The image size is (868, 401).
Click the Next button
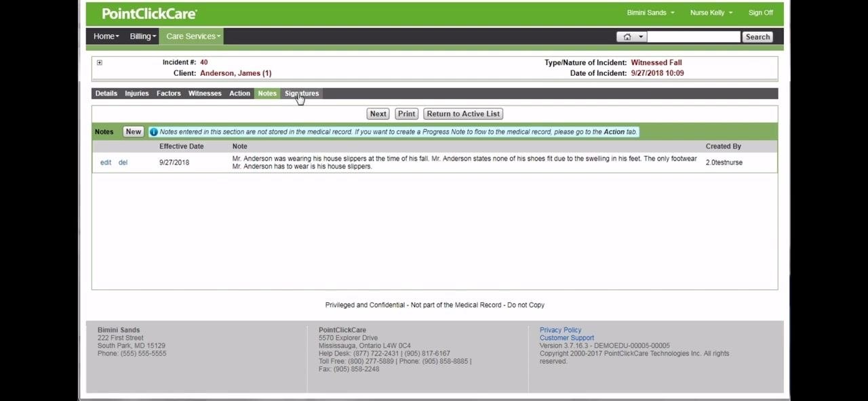coord(378,114)
